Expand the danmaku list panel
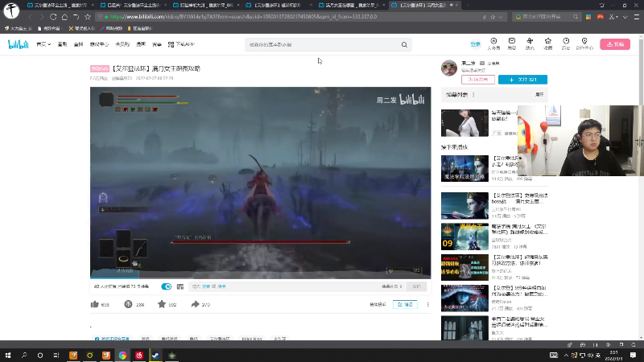Image resolution: width=644 pixels, height=362 pixels. 539,95
